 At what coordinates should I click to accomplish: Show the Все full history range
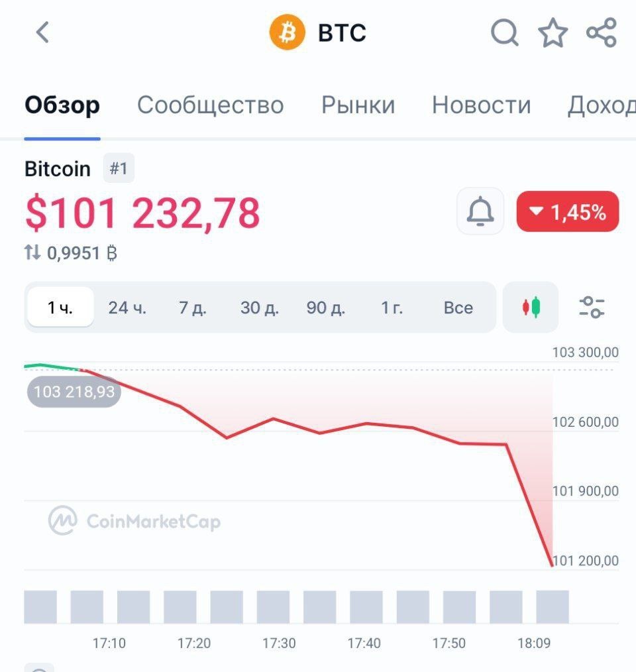pyautogui.click(x=458, y=308)
